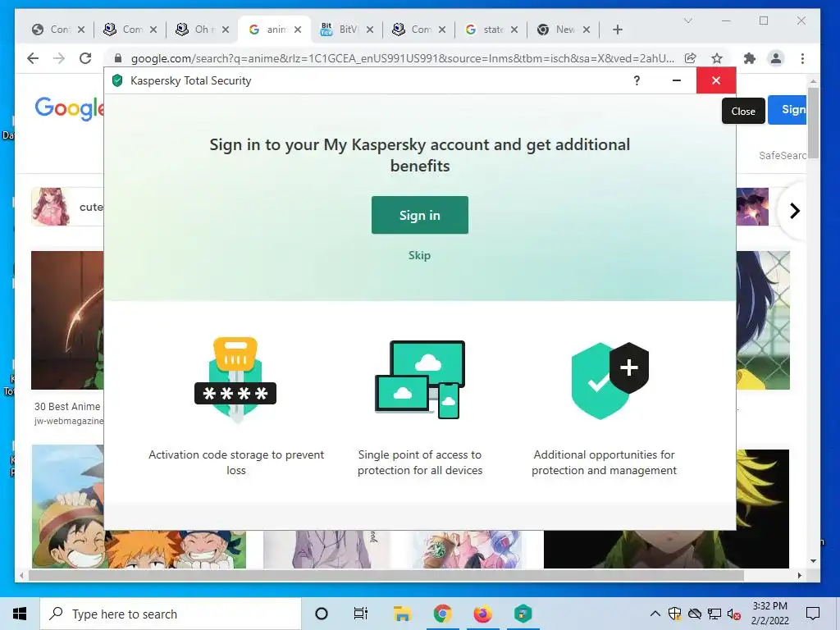
Task: Open Kaspersky app from taskbar
Action: point(523,614)
